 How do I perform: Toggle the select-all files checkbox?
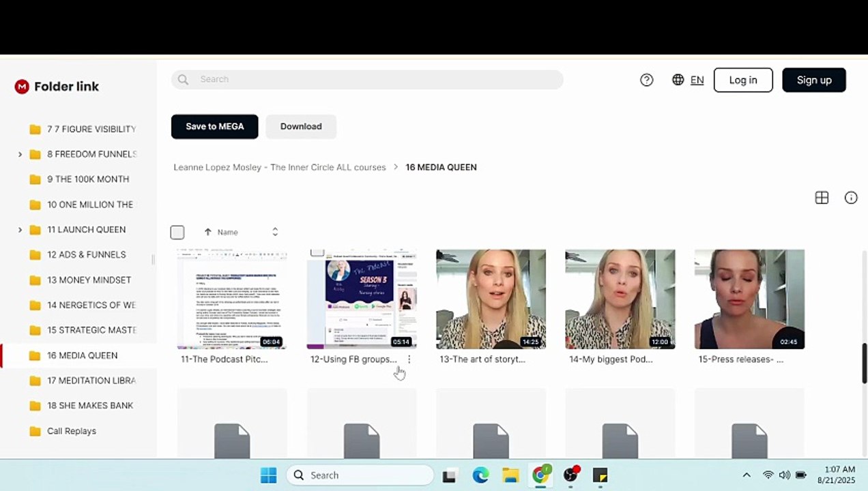[177, 233]
